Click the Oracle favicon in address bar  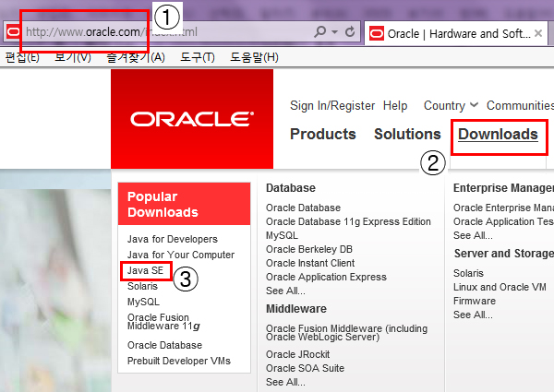[x=13, y=32]
